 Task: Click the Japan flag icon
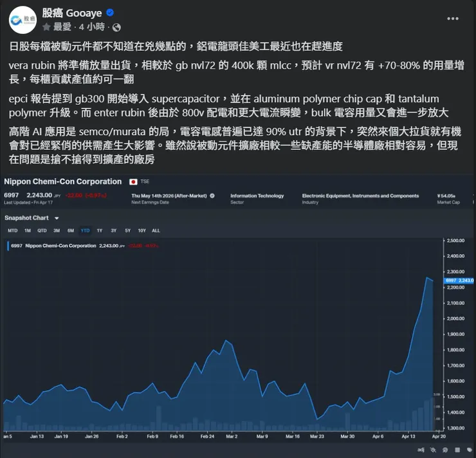(x=133, y=182)
